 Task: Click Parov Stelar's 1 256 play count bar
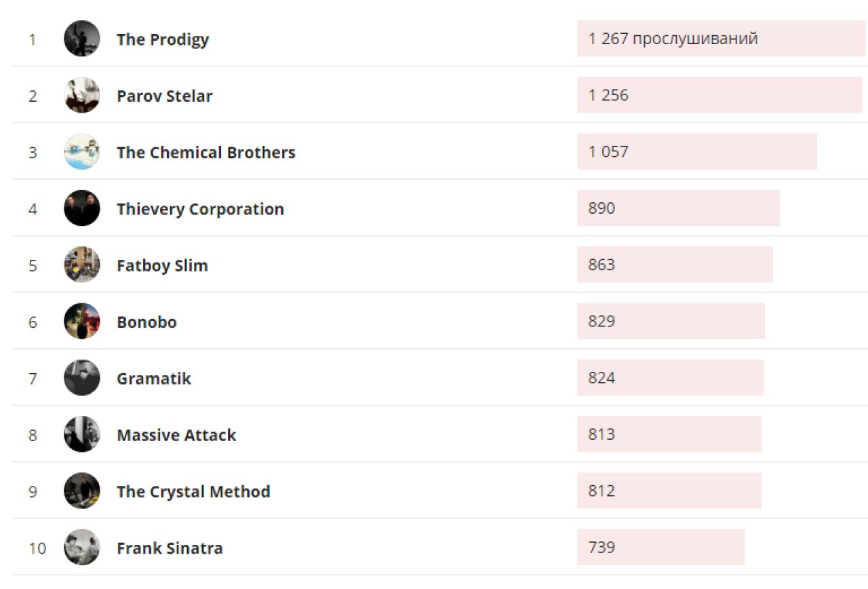click(x=719, y=95)
